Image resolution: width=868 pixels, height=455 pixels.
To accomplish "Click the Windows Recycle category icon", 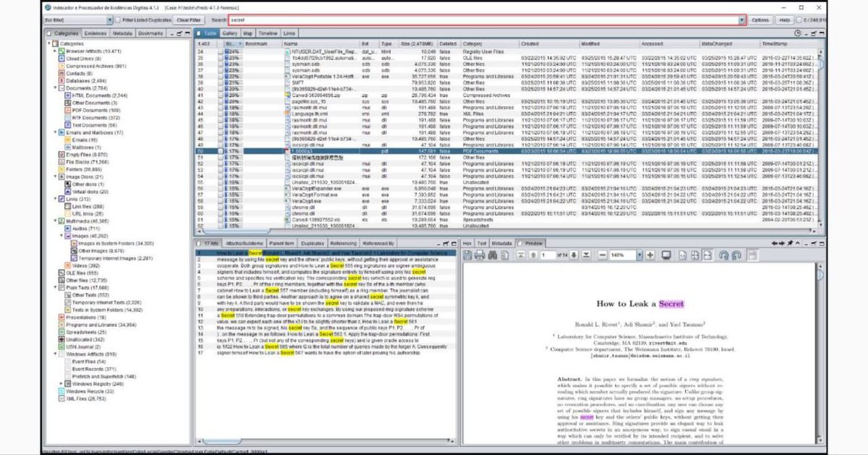I will click(x=61, y=391).
